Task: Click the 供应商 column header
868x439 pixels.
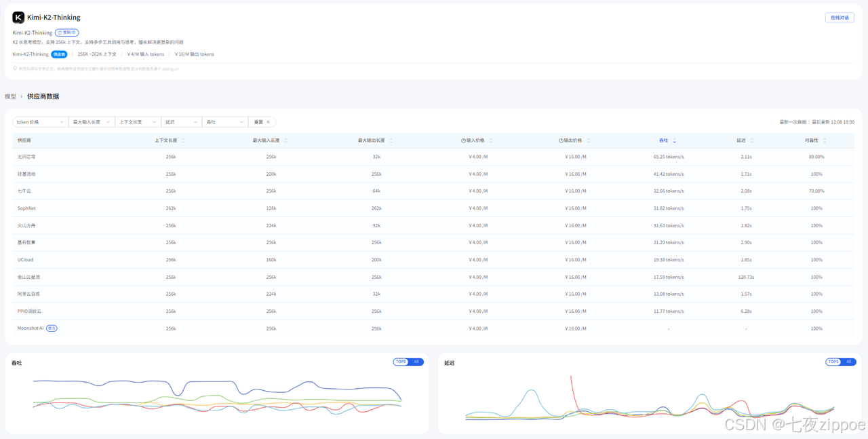Action: [x=24, y=140]
